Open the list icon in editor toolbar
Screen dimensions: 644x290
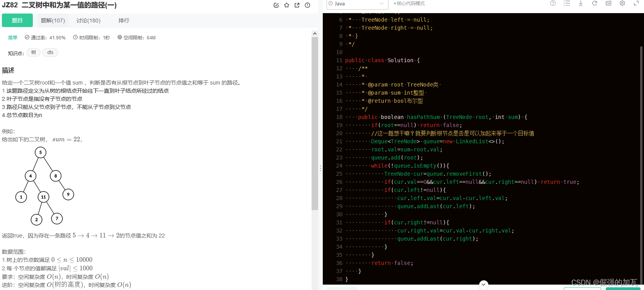(x=567, y=3)
